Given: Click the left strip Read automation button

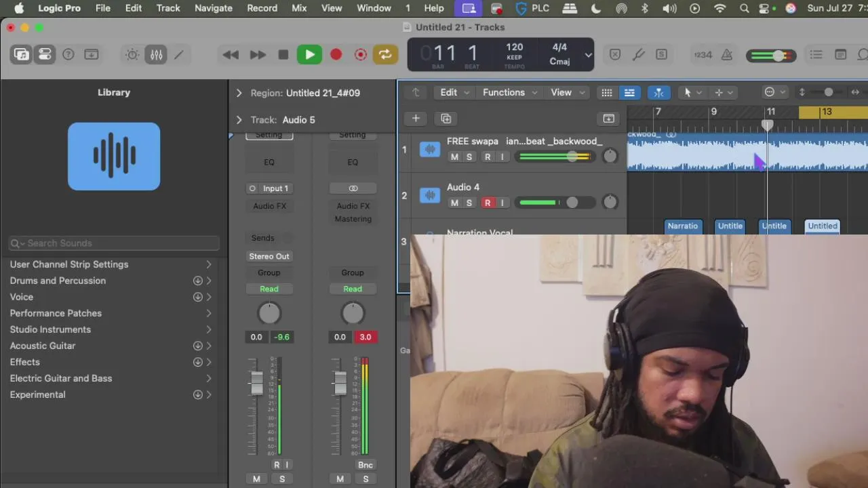Looking at the screenshot, I should point(269,289).
